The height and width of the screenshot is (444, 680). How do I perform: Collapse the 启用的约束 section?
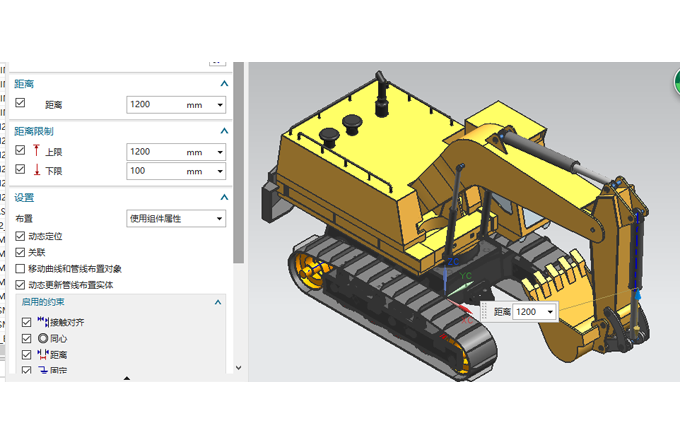[x=217, y=302]
